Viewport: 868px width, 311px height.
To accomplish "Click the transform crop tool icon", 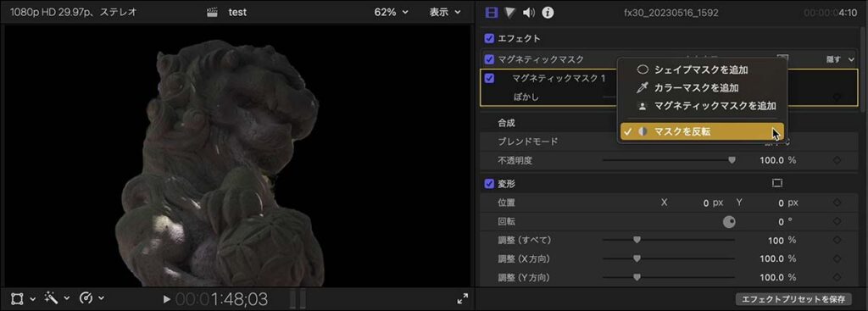I will click(x=17, y=299).
